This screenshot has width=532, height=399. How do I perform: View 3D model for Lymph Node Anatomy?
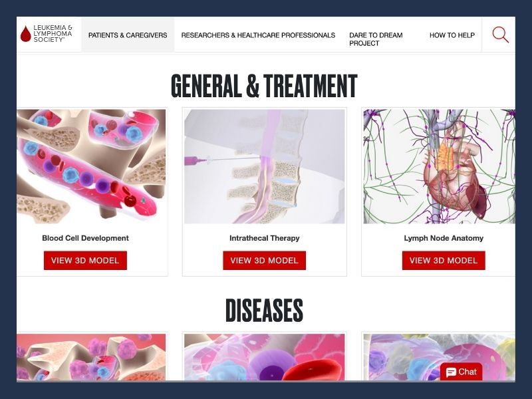pos(444,260)
